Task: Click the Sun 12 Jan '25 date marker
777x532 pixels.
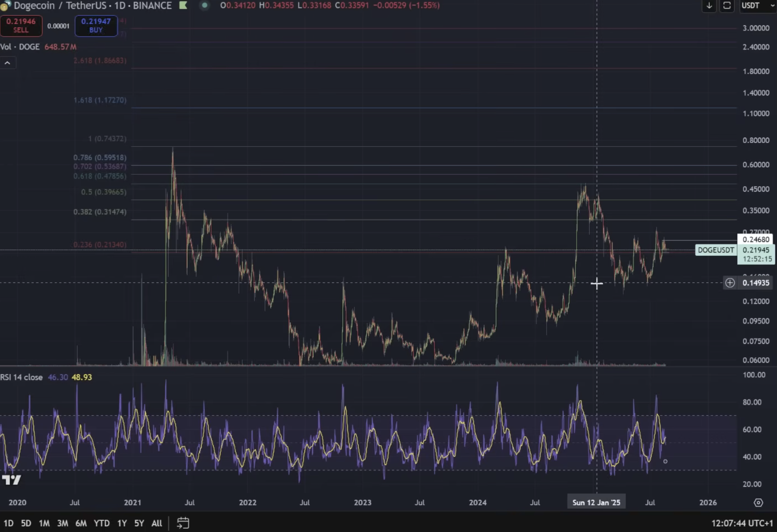Action: [x=596, y=503]
